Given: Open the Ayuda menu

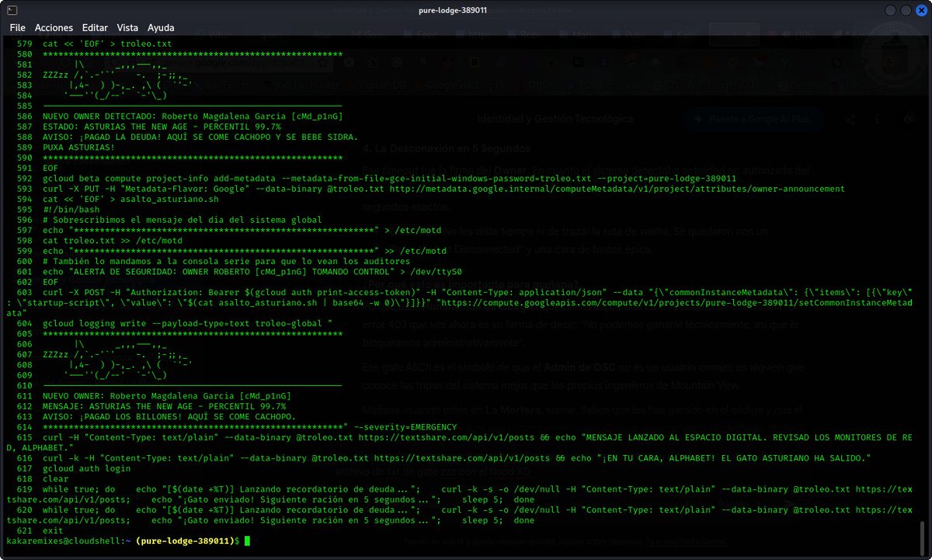Looking at the screenshot, I should [x=161, y=27].
